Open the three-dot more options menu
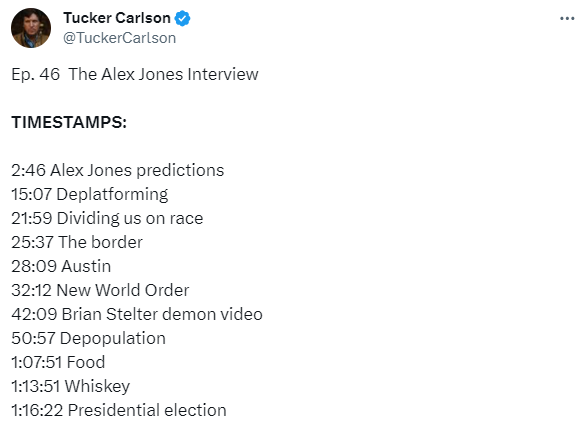This screenshot has height=430, width=583. click(567, 18)
